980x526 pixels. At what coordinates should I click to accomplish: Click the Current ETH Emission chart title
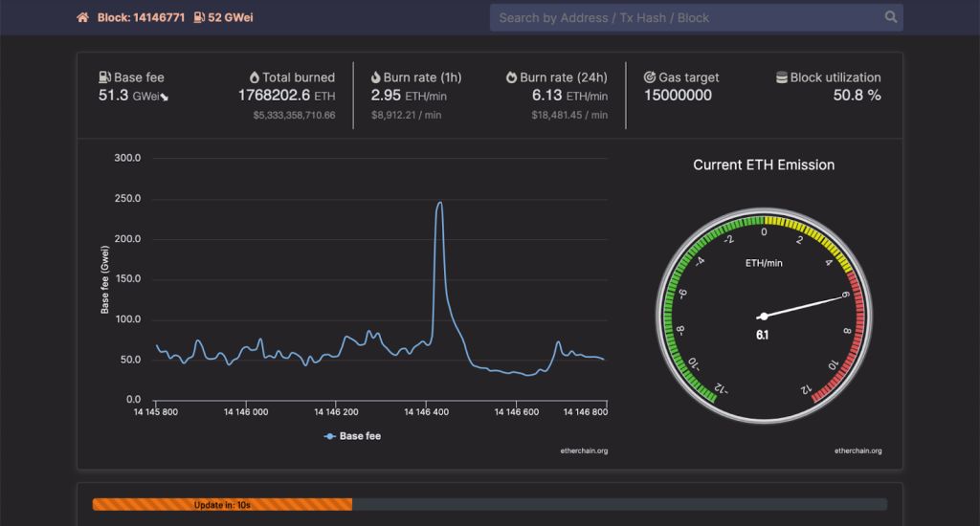tap(763, 165)
